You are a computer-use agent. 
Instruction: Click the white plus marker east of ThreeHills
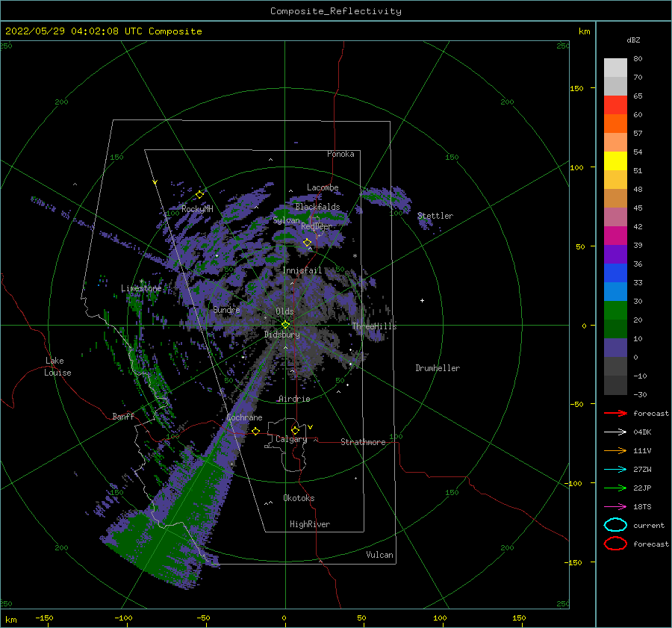click(422, 300)
